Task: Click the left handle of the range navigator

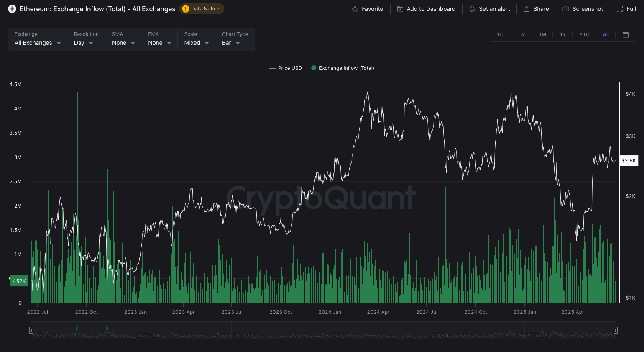Action: click(31, 330)
